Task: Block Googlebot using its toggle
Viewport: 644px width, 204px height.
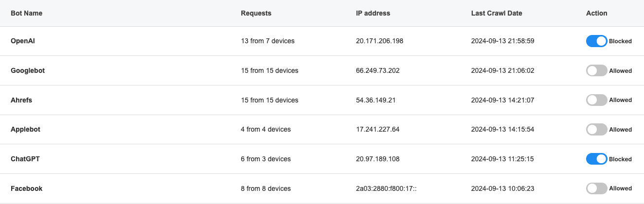Action: (596, 71)
